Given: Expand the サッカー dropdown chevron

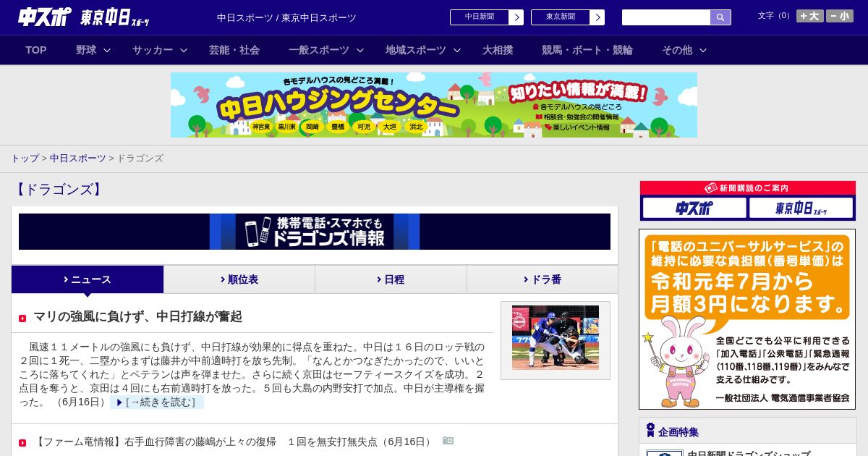Looking at the screenshot, I should point(184,50).
